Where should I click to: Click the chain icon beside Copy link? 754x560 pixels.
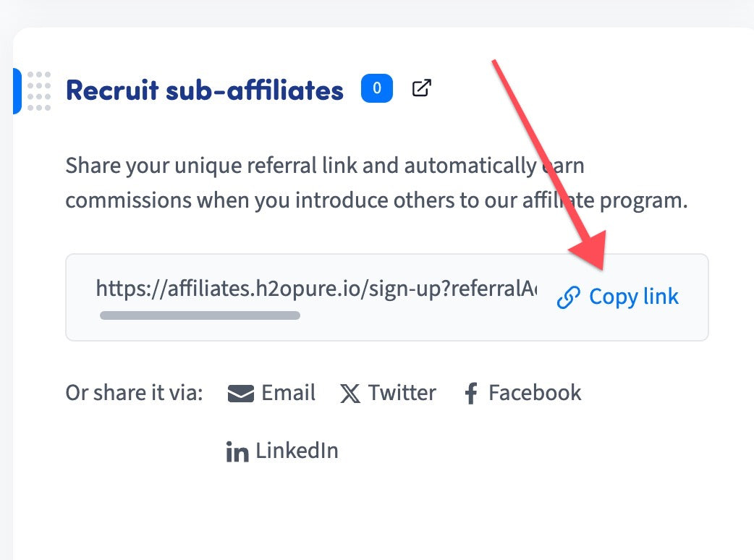pyautogui.click(x=569, y=297)
